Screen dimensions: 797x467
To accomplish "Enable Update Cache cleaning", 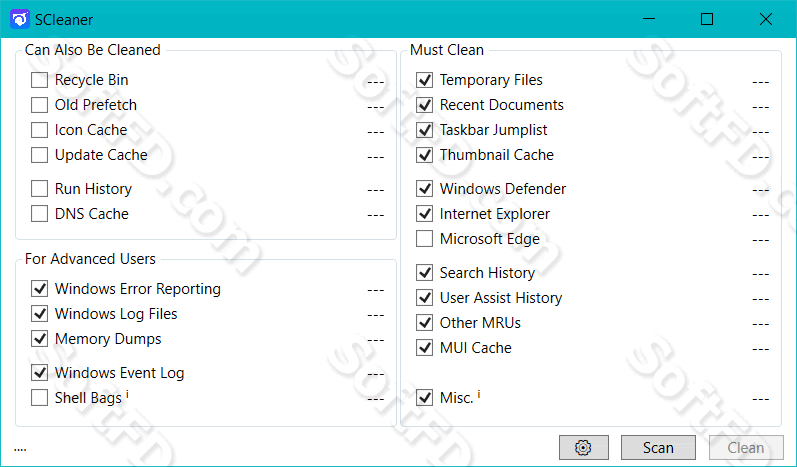I will coord(40,154).
